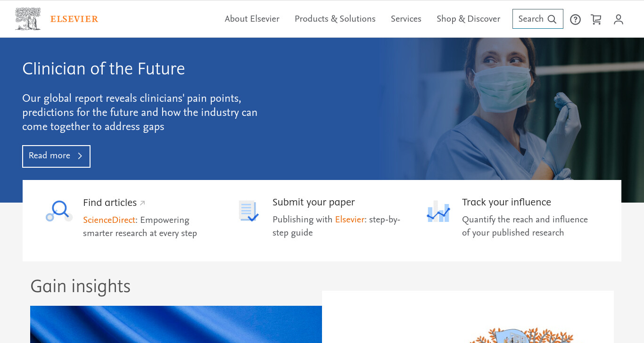Click the hero text about clinicians' pain points
This screenshot has width=644, height=343.
click(140, 113)
